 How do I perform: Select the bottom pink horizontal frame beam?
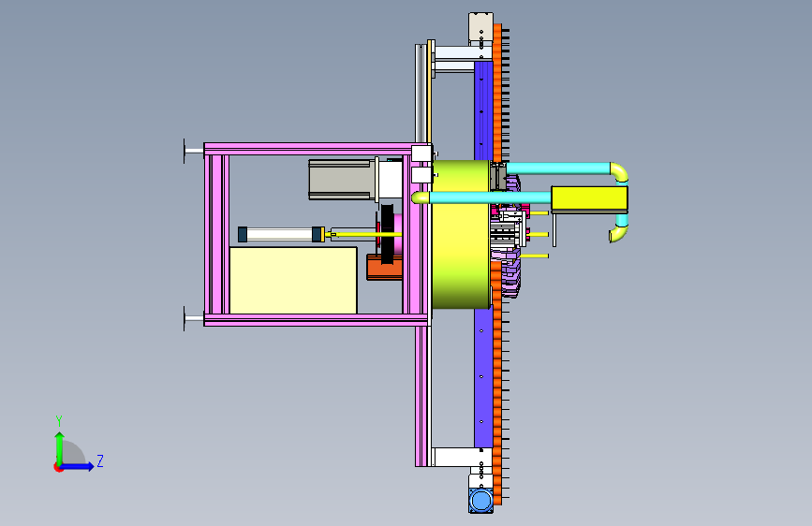pos(316,320)
